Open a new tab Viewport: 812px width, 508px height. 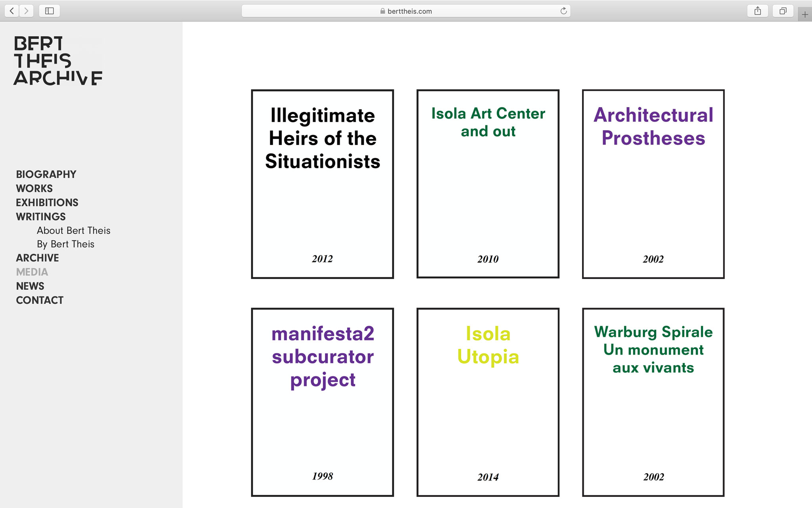(x=805, y=15)
